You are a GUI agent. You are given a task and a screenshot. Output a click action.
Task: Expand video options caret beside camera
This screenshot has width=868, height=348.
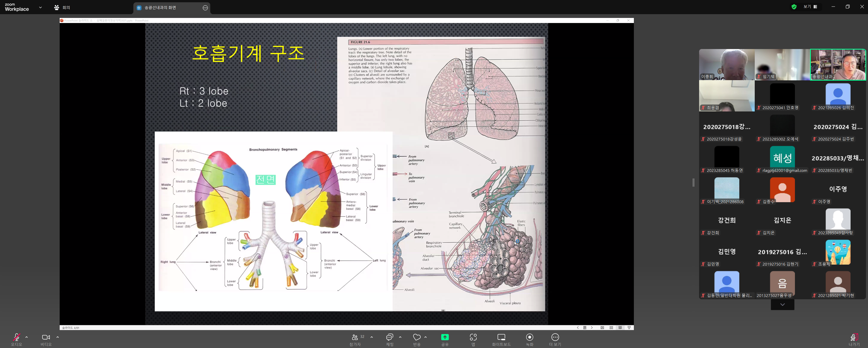[x=58, y=337]
